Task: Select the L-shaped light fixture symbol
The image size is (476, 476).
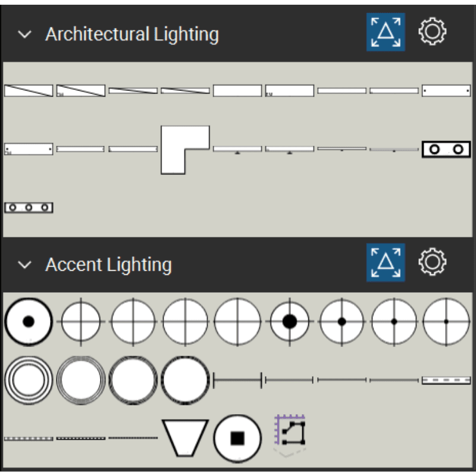Action: tap(185, 150)
